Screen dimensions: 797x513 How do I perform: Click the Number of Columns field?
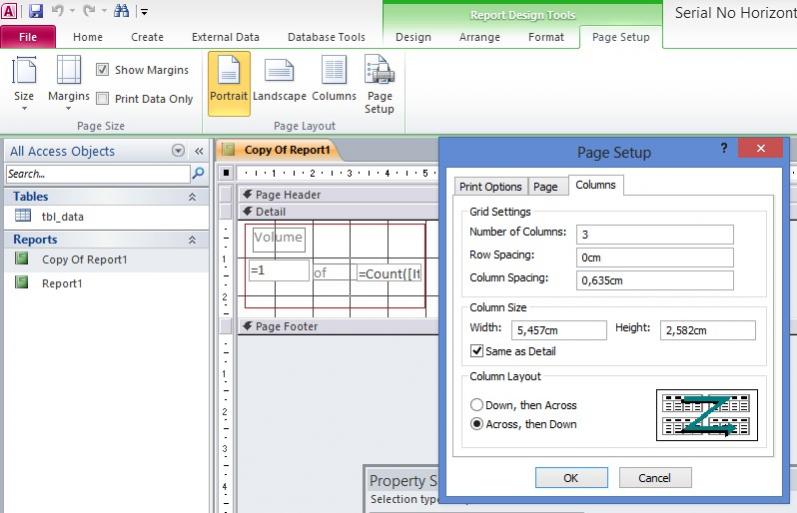point(655,234)
